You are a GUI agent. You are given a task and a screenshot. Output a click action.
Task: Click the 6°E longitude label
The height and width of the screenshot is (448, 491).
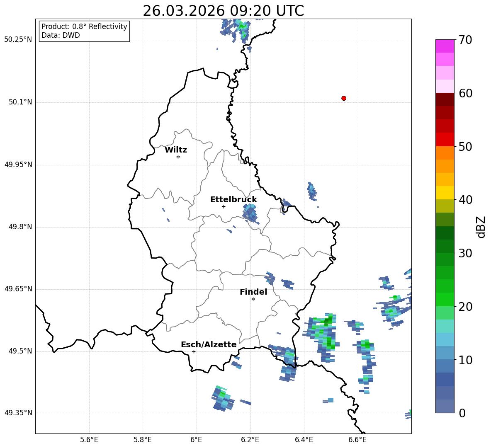pyautogui.click(x=196, y=440)
